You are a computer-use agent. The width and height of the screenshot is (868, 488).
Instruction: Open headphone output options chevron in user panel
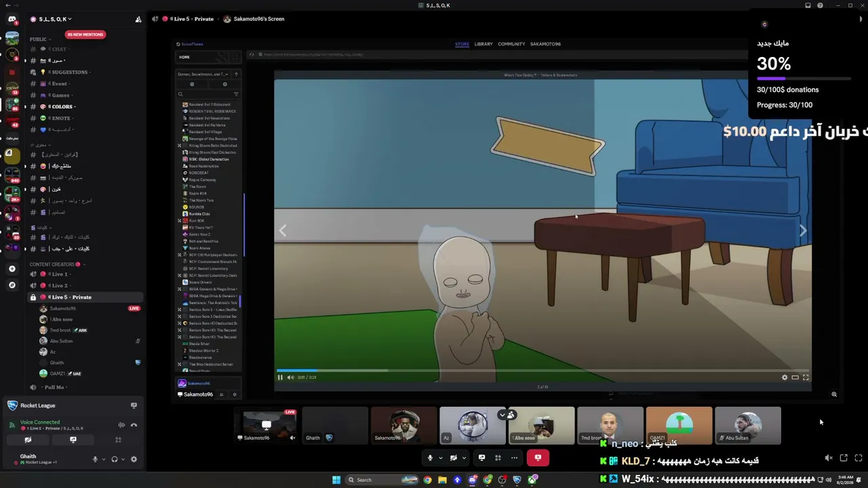[x=123, y=459]
